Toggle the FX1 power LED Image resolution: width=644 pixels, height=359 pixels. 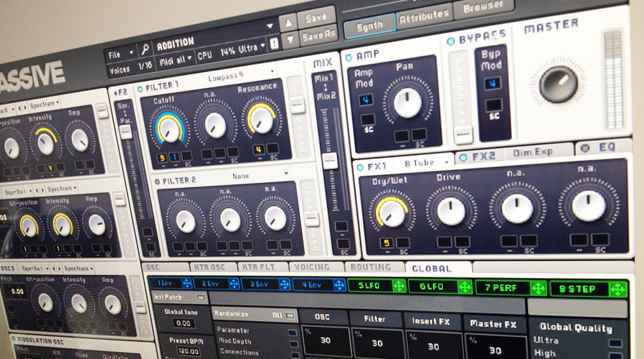pyautogui.click(x=360, y=167)
